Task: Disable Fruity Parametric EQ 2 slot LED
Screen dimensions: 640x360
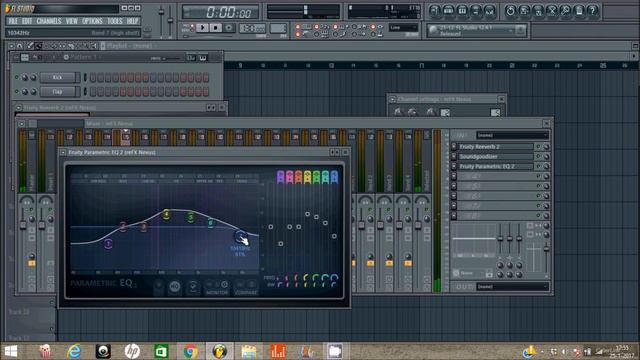Action: tap(538, 166)
